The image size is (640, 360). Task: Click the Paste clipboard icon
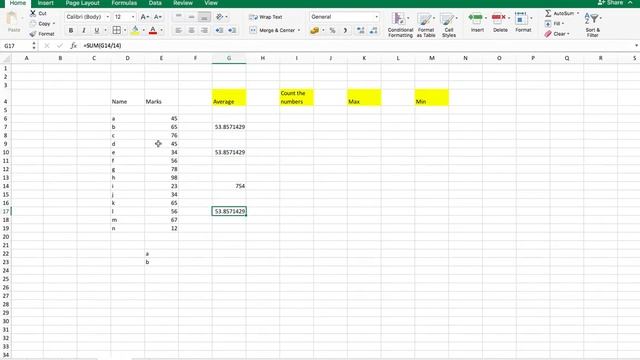[x=13, y=19]
